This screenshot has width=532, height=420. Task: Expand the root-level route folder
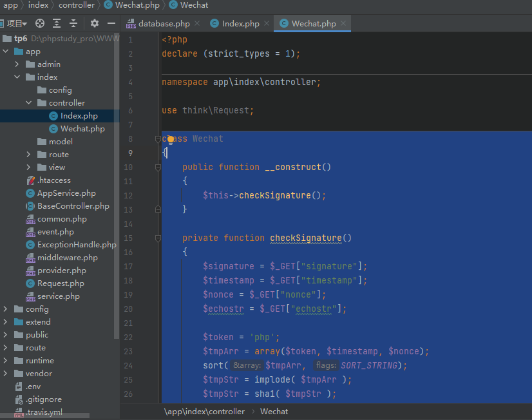5,348
